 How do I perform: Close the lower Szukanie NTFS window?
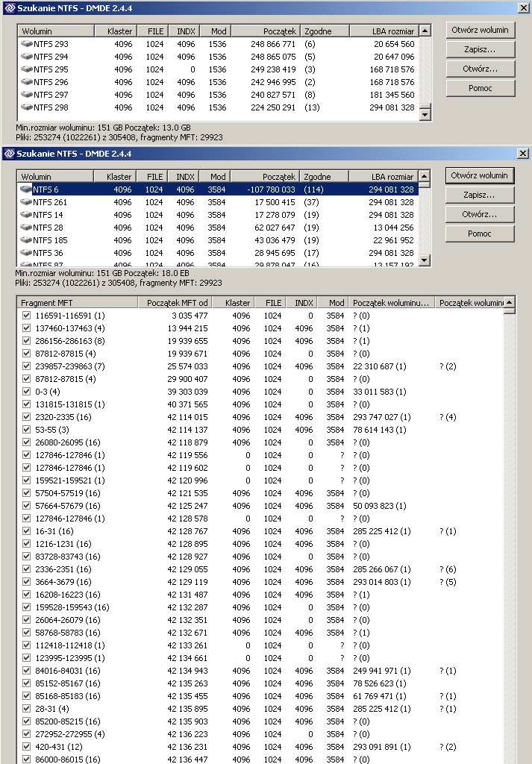(x=523, y=154)
